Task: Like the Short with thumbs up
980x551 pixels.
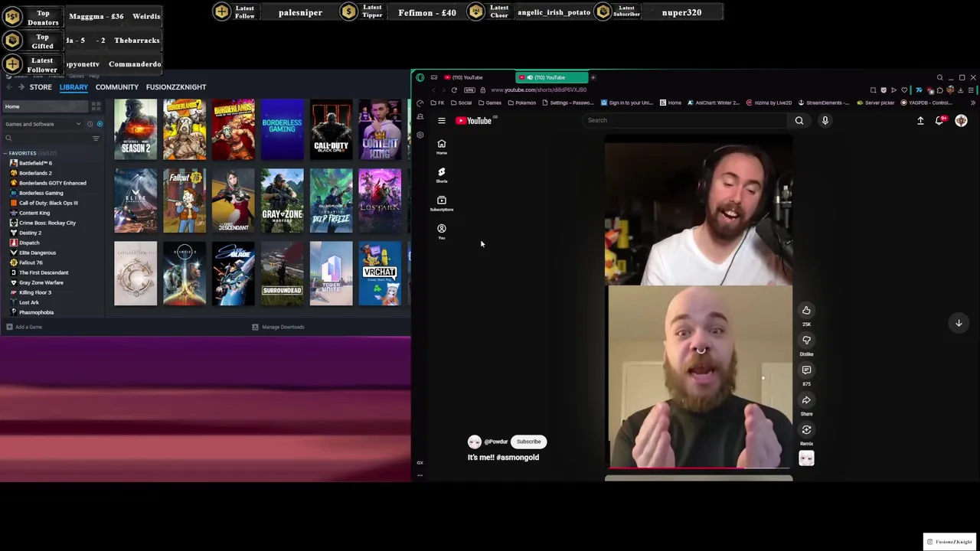Action: 806,311
